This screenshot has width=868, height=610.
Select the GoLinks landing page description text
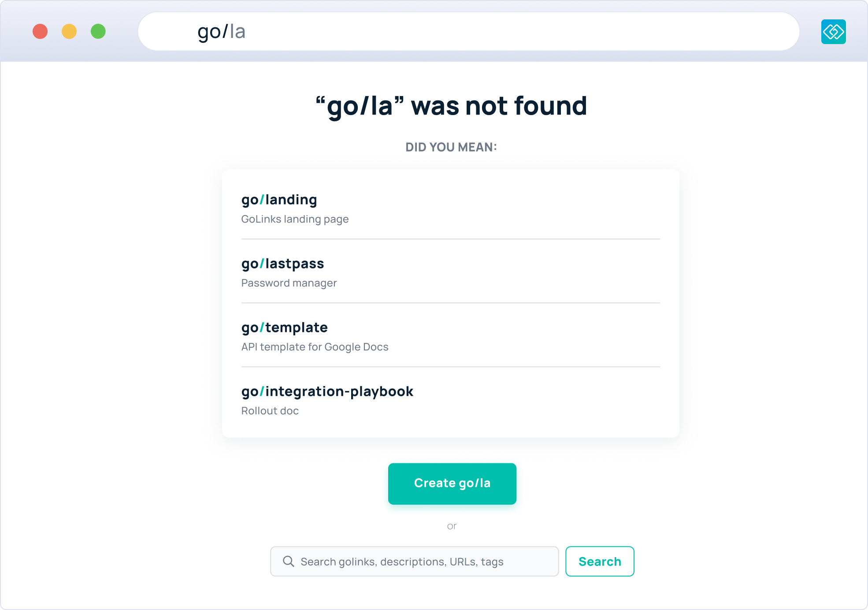coord(295,219)
